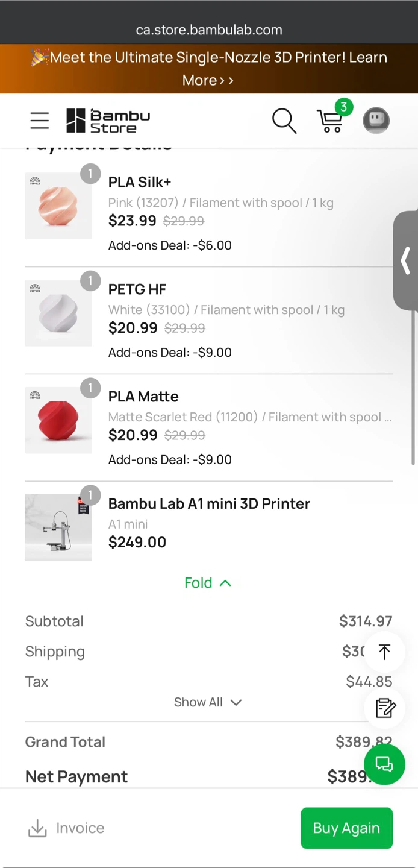This screenshot has width=418, height=868.
Task: Select the Bambu Store logo
Action: pos(108,121)
